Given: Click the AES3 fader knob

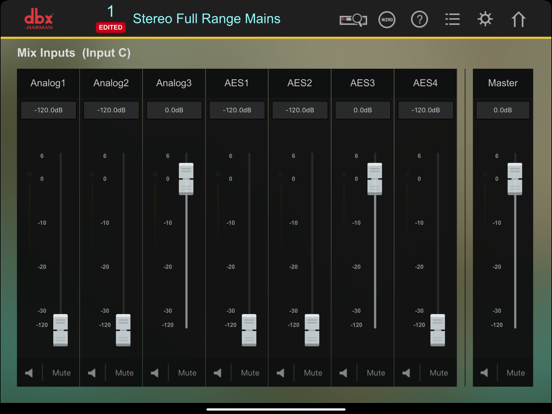Looking at the screenshot, I should [375, 179].
